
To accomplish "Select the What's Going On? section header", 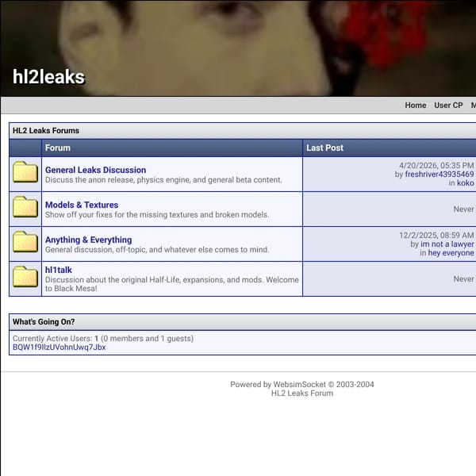I will pos(44,322).
